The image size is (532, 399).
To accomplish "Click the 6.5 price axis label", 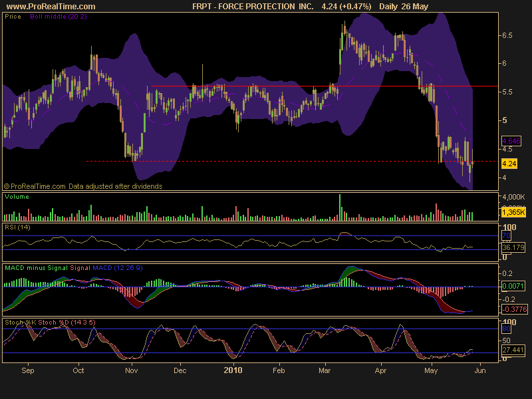I will 507,36.
